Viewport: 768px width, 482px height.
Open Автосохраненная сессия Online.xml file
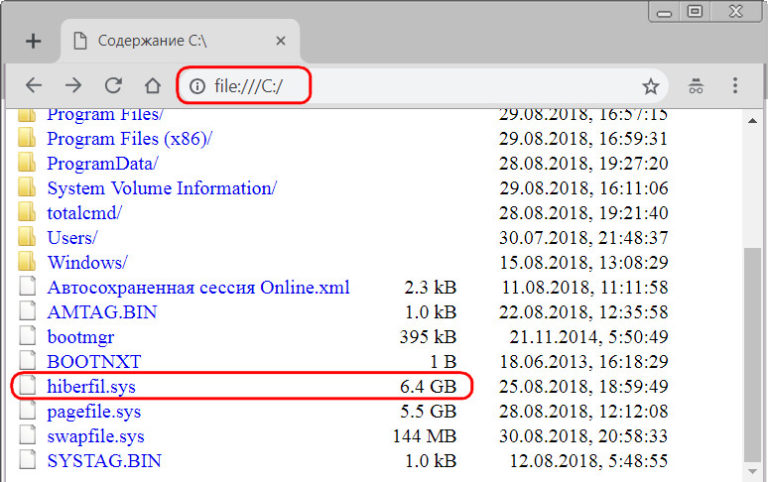(x=198, y=288)
